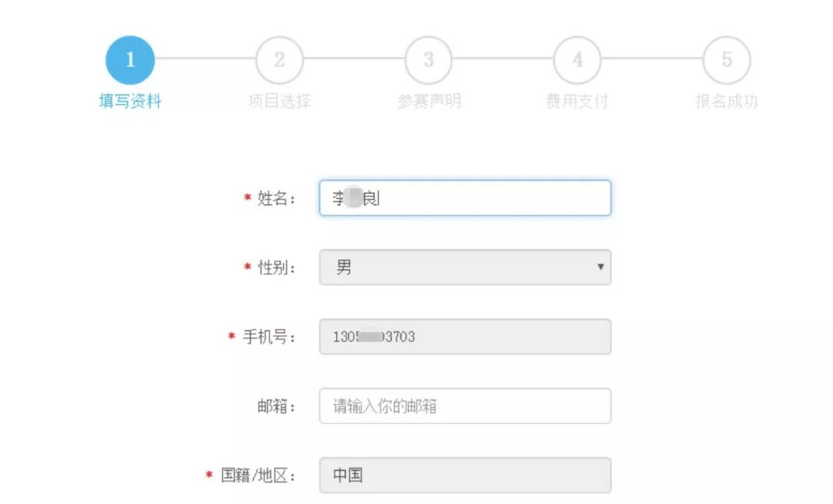Screen dimensions: 833x504
Task: Select the 填写资料 step label
Action: (130, 101)
